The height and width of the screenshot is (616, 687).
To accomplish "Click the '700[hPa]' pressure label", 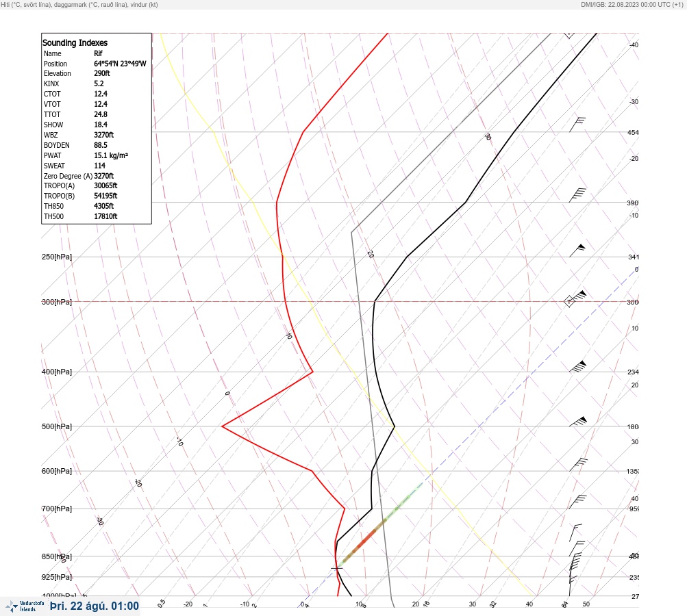I will click(x=57, y=509).
